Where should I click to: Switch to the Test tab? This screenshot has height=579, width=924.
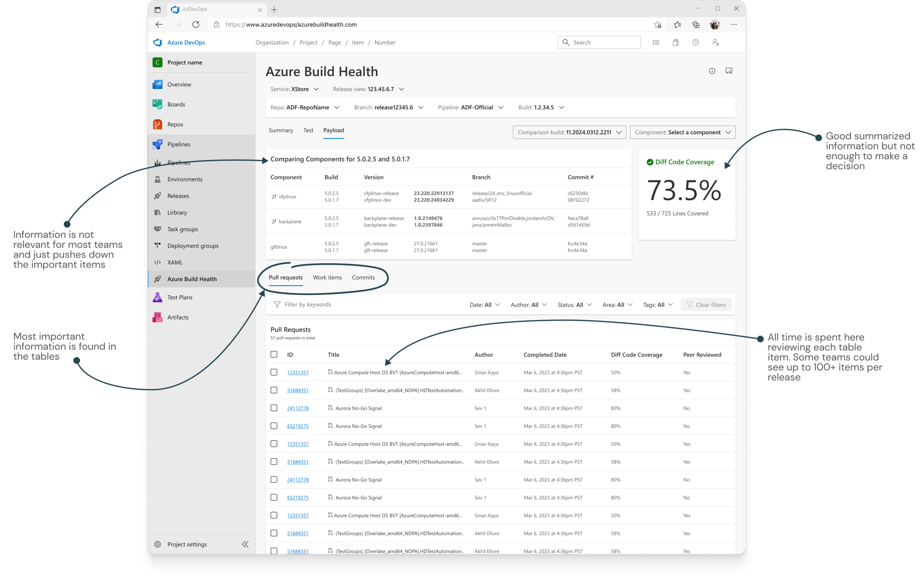tap(308, 130)
